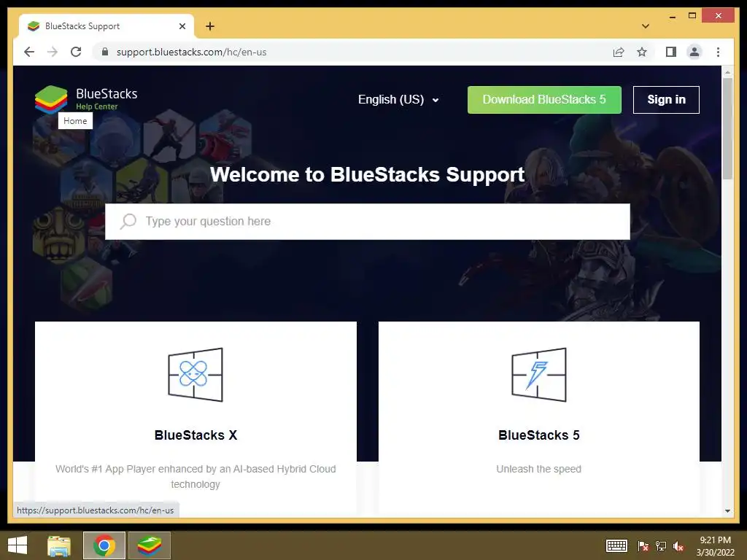Maximize the Chrome window

click(692, 16)
